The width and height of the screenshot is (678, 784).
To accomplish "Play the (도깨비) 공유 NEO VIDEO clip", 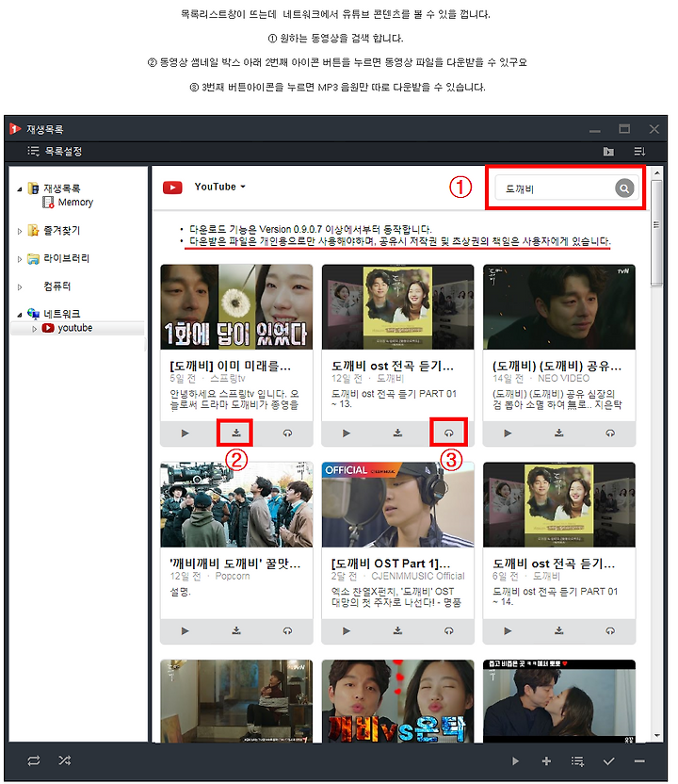I will pos(508,433).
